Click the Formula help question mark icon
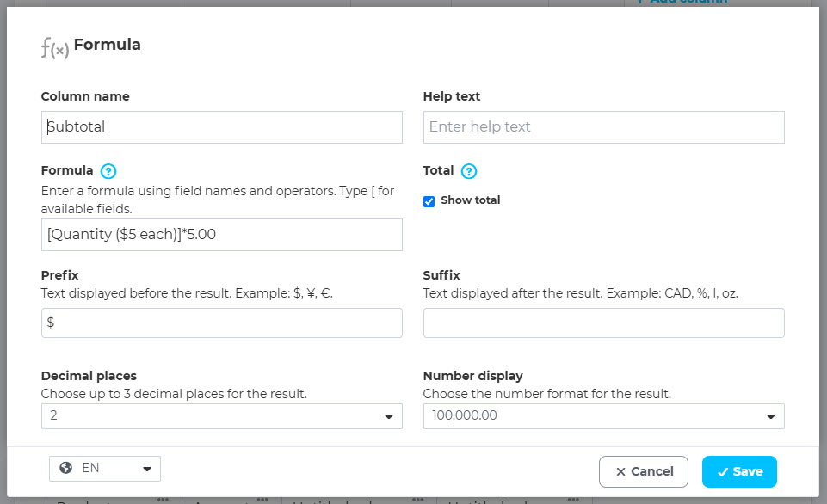The image size is (827, 504). 108,171
